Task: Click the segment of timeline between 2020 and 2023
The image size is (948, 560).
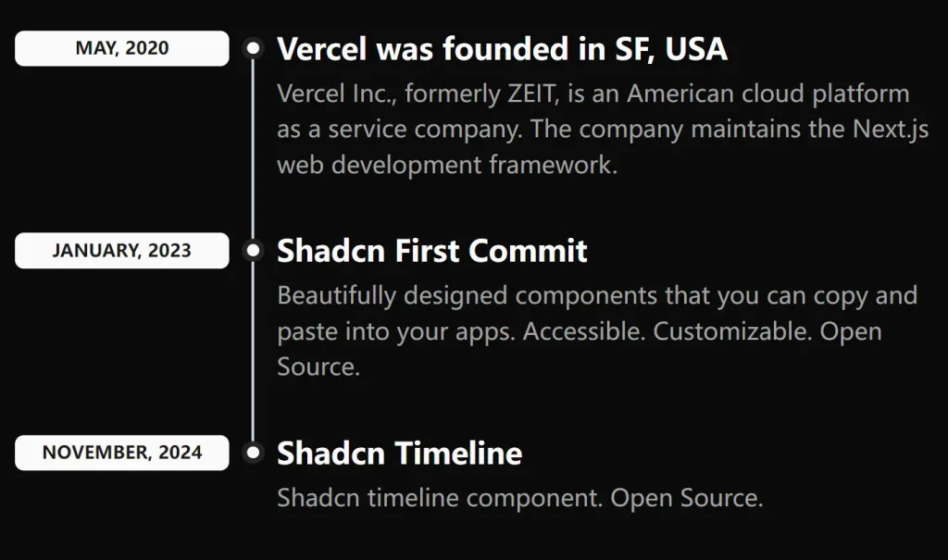Action: tap(253, 148)
